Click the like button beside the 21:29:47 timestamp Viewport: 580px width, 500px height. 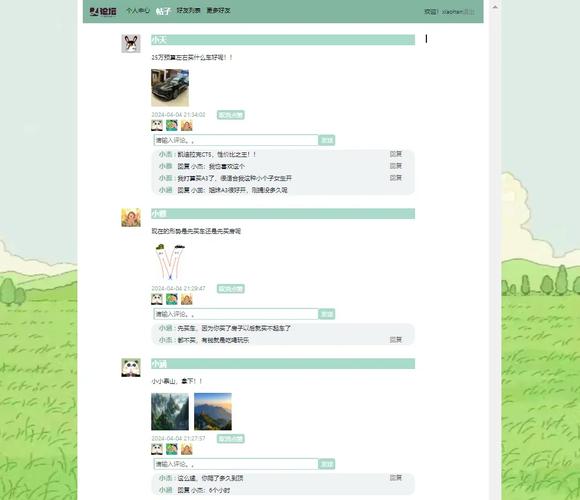230,289
